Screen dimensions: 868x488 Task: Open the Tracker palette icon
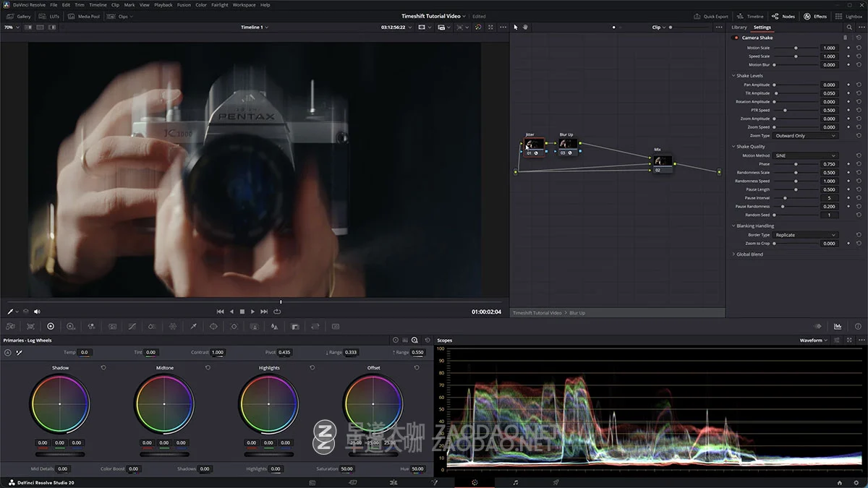point(234,326)
